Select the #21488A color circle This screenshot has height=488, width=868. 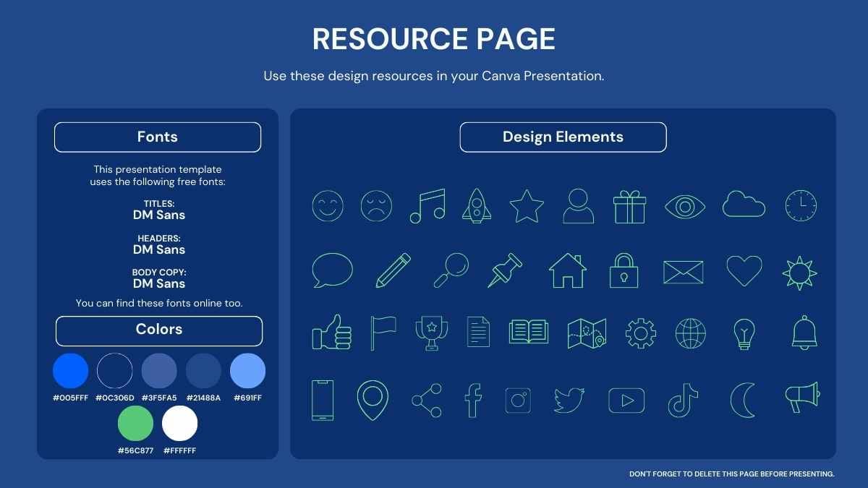click(x=203, y=371)
